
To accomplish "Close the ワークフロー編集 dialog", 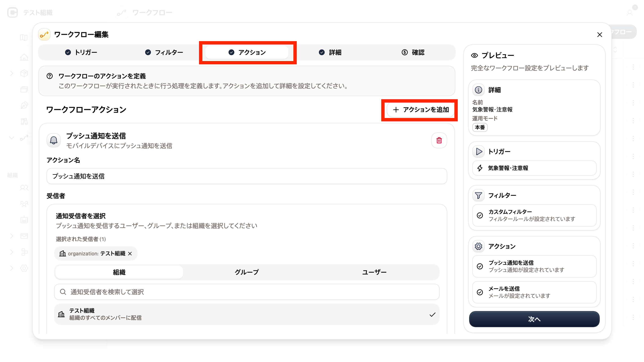I will point(600,35).
